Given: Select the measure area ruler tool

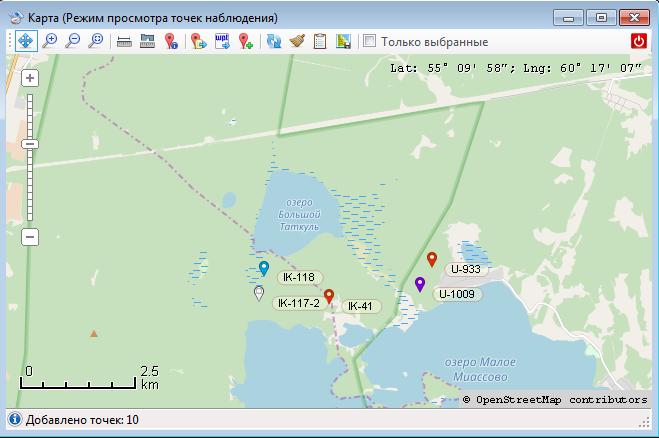Looking at the screenshot, I should click(x=148, y=41).
